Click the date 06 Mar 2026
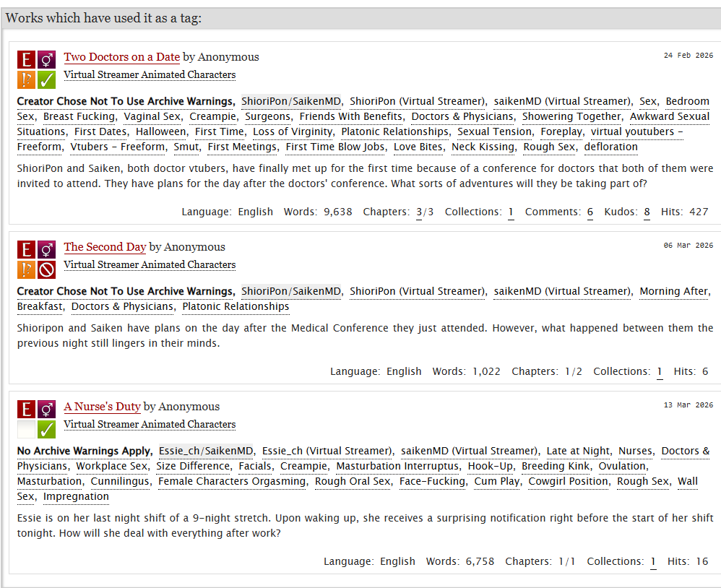Viewport: 721px width, 588px height. pos(688,246)
